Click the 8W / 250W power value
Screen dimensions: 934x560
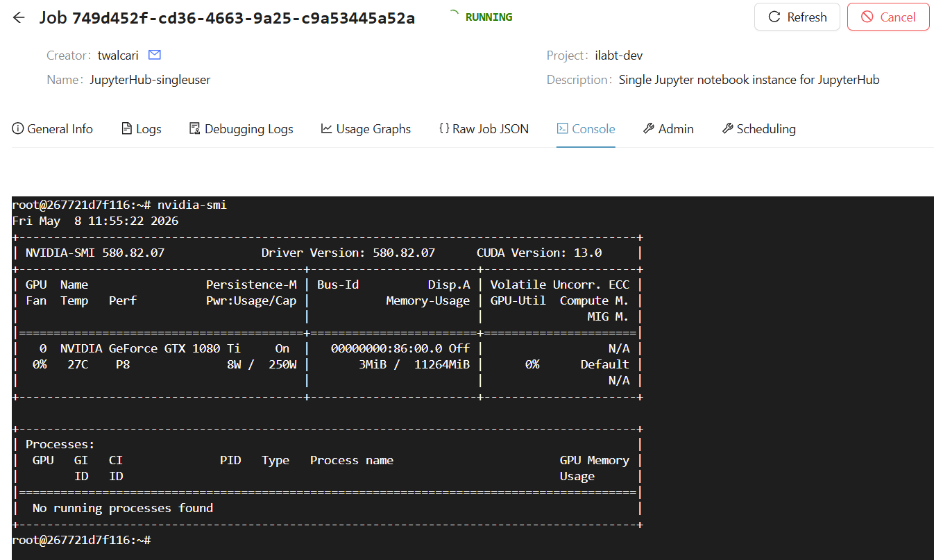pyautogui.click(x=262, y=364)
